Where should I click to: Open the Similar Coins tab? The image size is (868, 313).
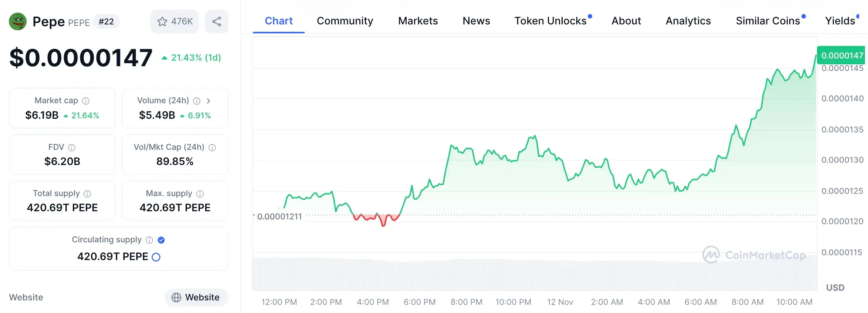(768, 21)
